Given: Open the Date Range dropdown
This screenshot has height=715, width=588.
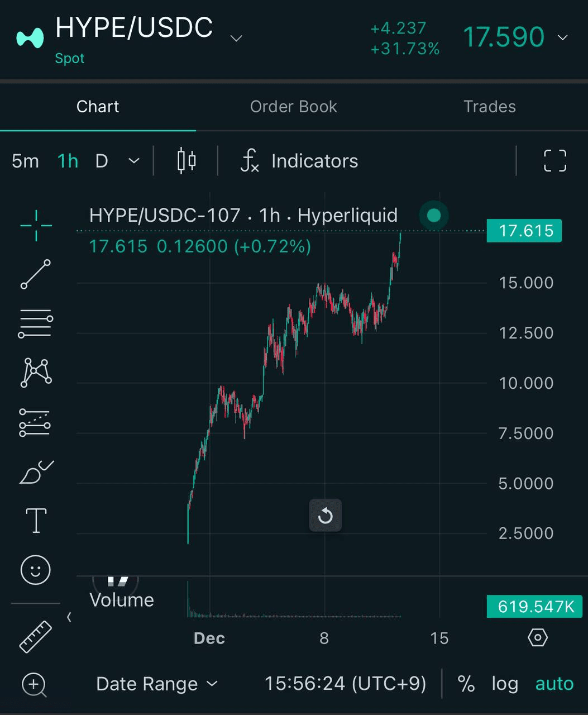Looking at the screenshot, I should [x=156, y=684].
